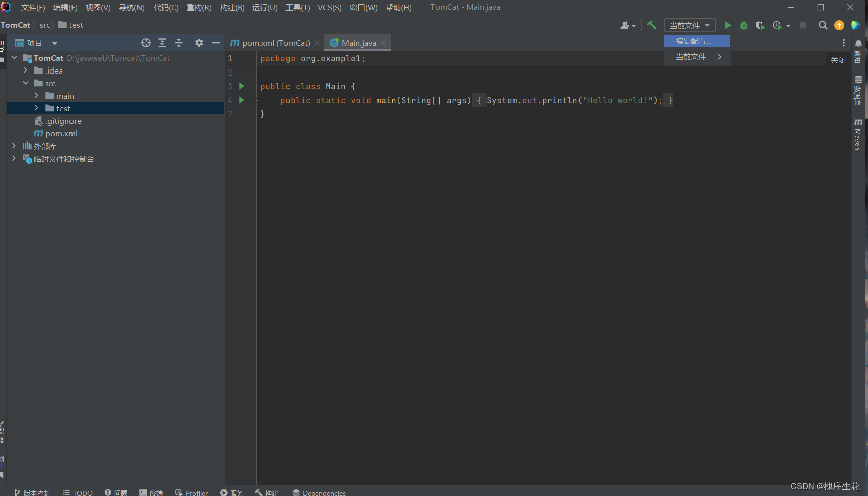This screenshot has height=496, width=868.
Task: Open the VCS menu
Action: [329, 7]
